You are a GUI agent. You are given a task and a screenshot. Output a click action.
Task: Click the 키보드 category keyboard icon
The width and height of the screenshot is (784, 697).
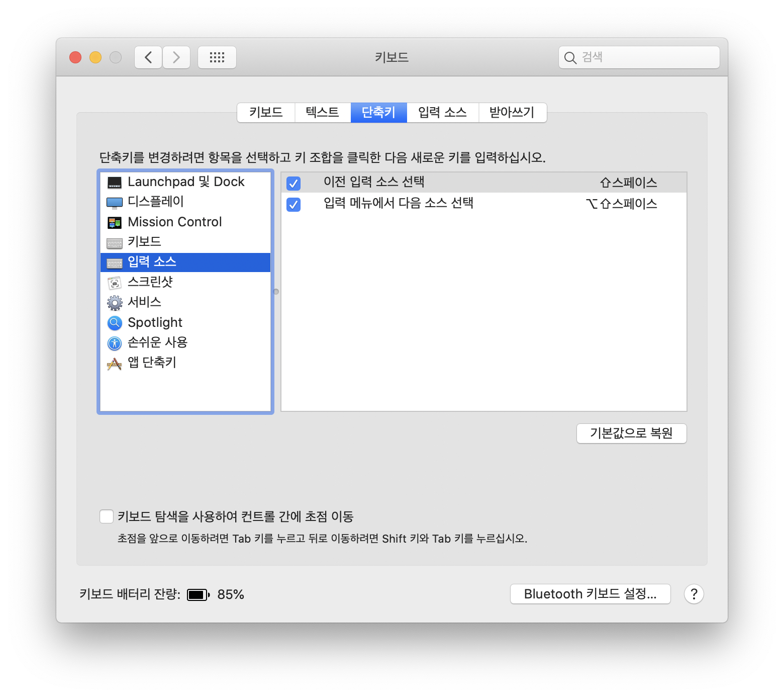(x=115, y=243)
